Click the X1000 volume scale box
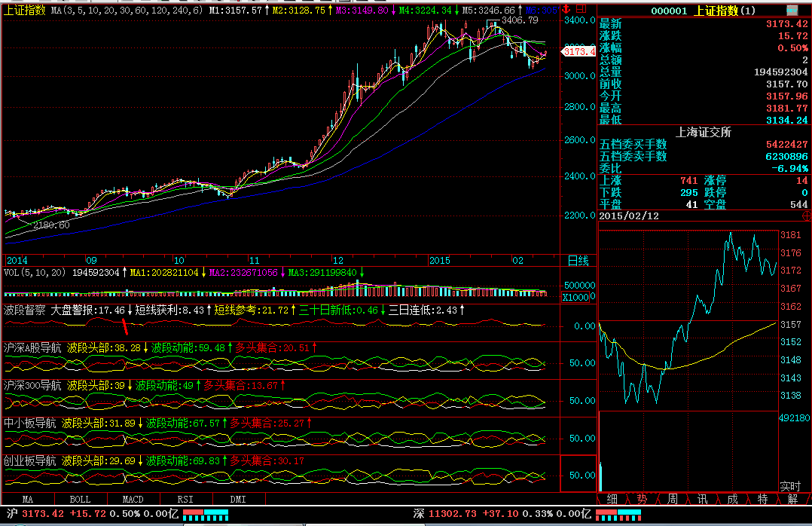The width and height of the screenshot is (812, 526). 575,298
